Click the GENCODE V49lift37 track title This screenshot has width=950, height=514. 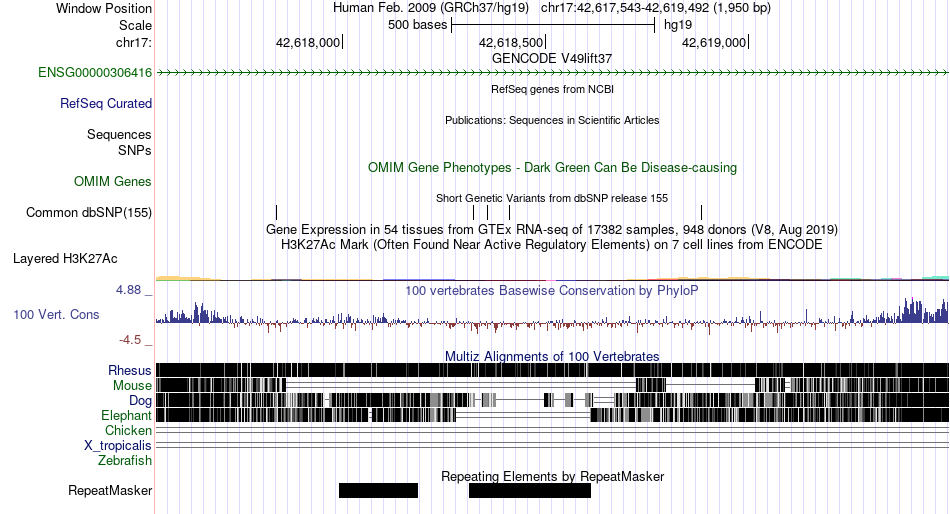(x=552, y=59)
